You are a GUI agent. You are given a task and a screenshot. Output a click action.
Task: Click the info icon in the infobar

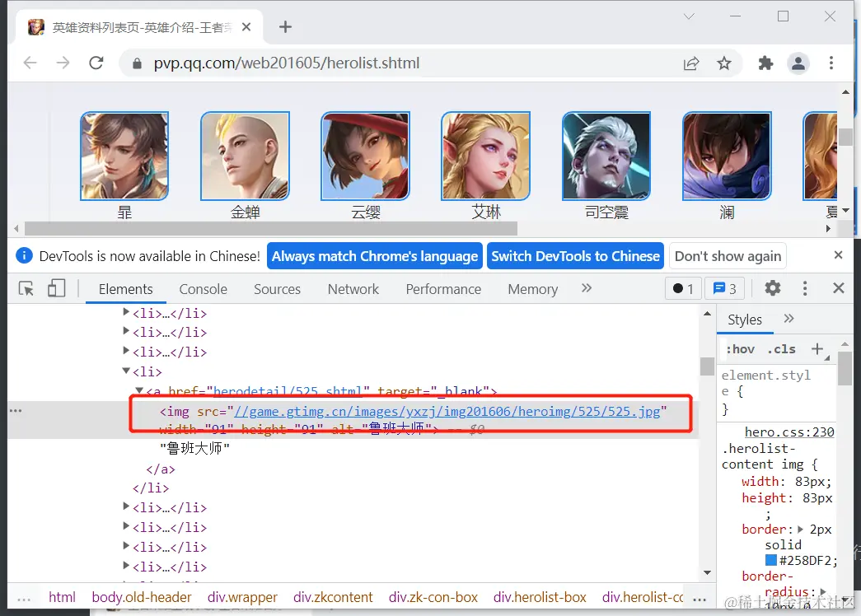tap(24, 255)
